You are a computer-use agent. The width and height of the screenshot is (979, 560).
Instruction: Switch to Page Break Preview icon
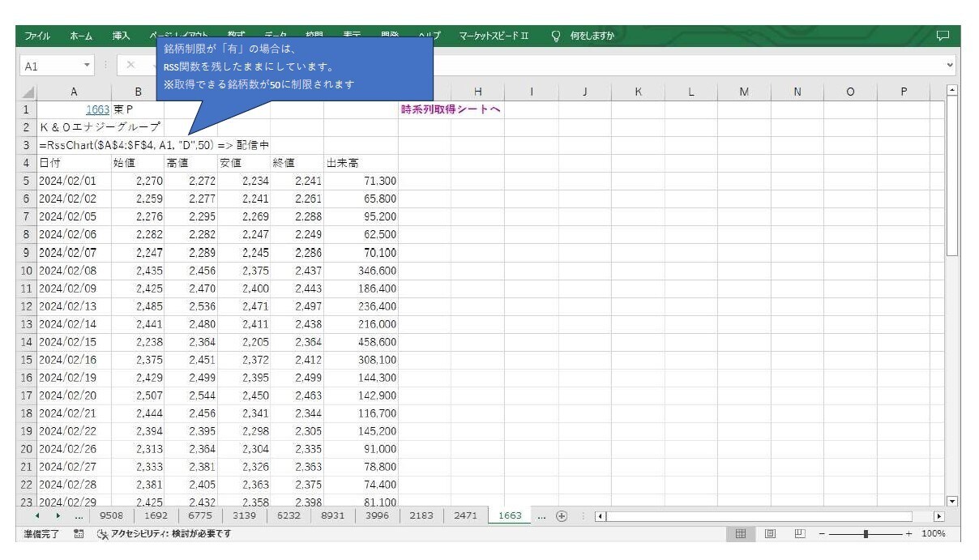[x=800, y=534]
